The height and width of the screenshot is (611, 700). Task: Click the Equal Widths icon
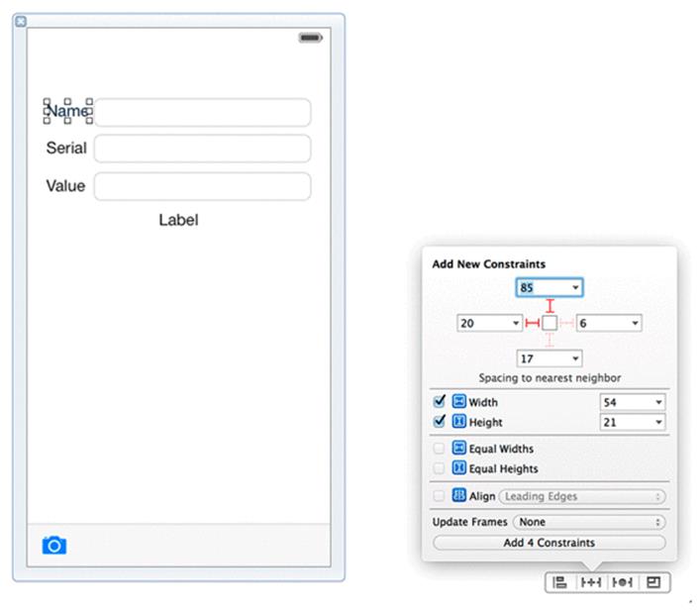pos(459,448)
